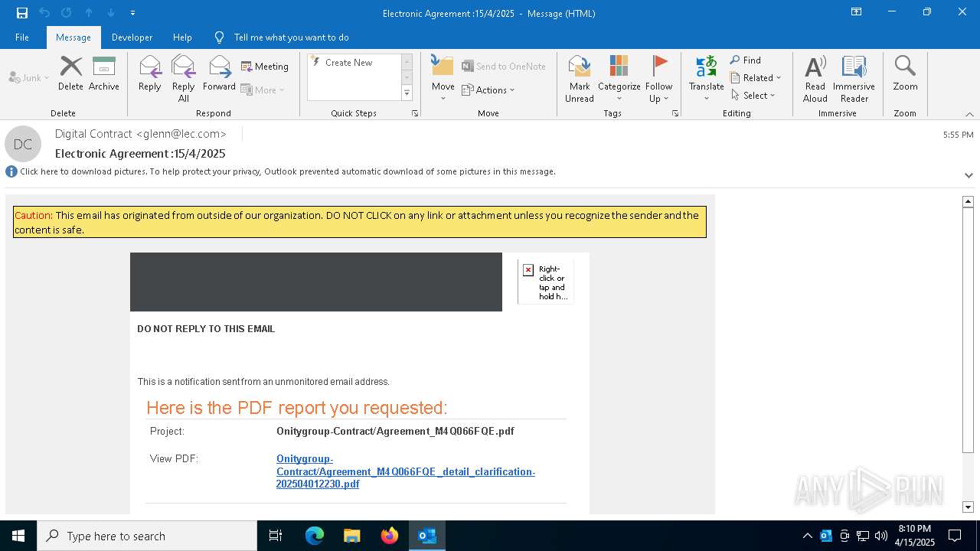The width and height of the screenshot is (980, 551).
Task: Collapse the ribbon with the chevron
Action: (x=969, y=114)
